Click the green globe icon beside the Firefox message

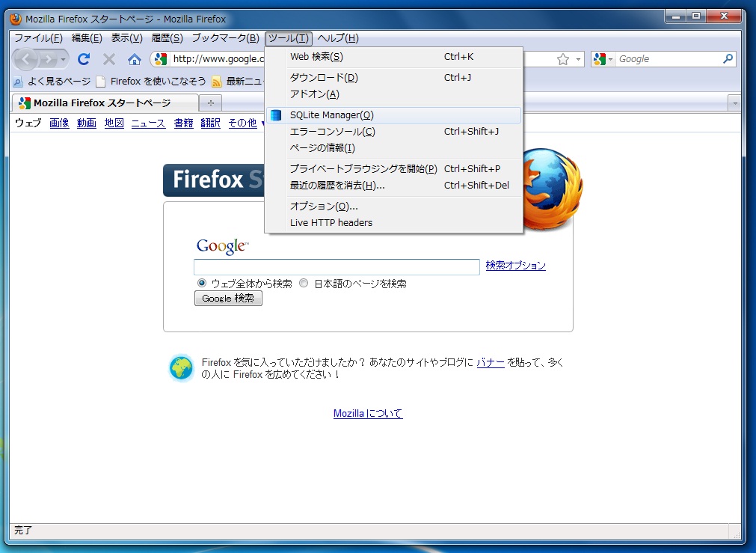(x=182, y=367)
